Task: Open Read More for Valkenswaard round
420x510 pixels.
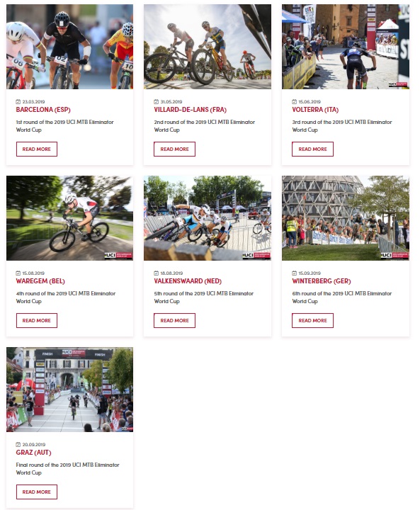Action: tap(175, 320)
